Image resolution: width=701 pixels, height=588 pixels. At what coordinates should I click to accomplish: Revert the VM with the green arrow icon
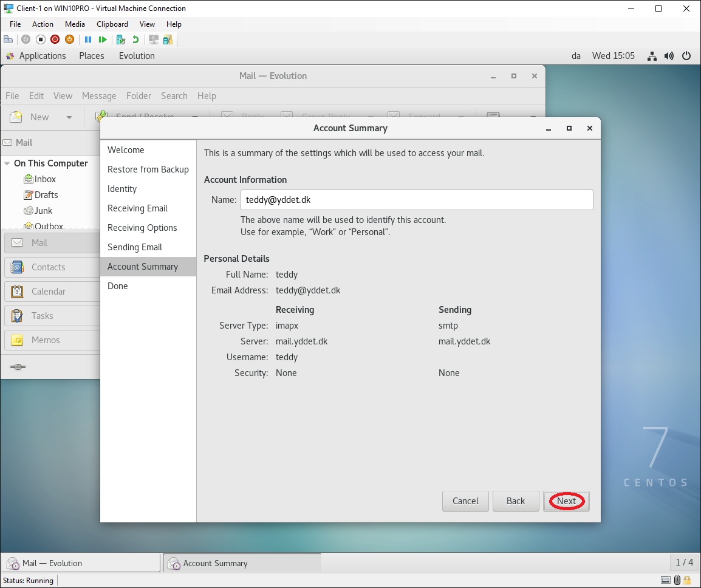click(x=135, y=39)
